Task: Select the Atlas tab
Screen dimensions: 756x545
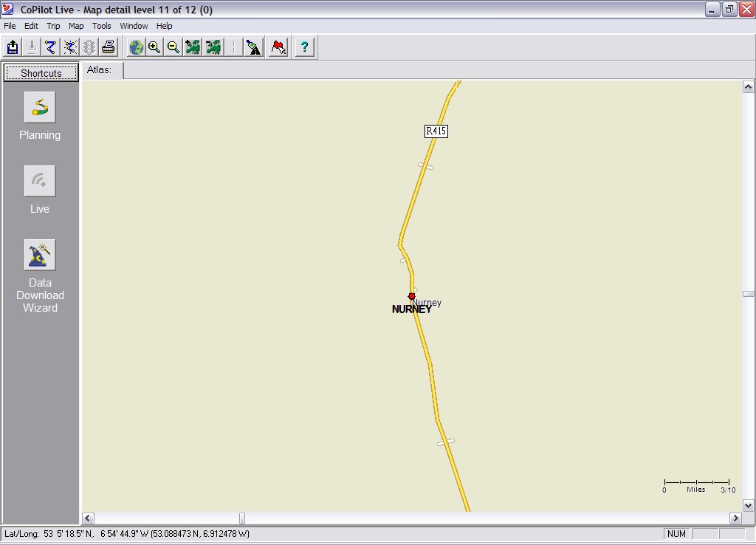Action: [x=102, y=70]
